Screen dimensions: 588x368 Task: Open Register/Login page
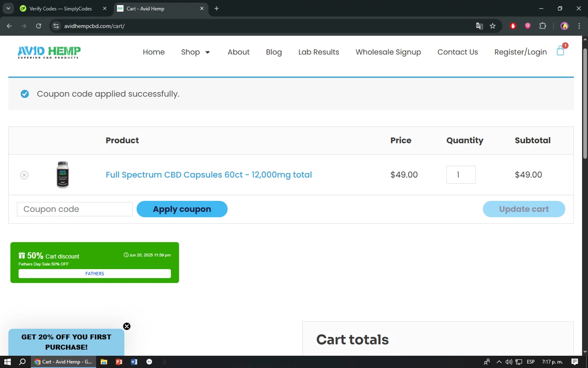pos(521,52)
